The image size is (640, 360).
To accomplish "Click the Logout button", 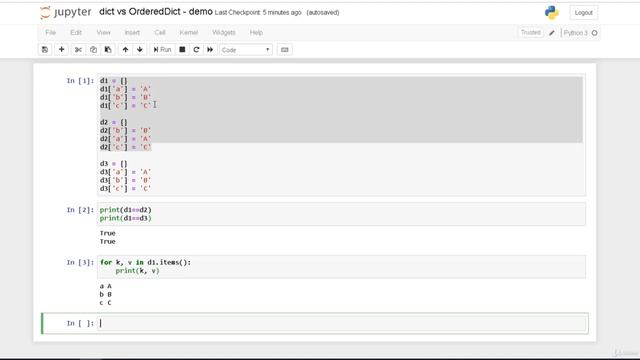I will (583, 13).
